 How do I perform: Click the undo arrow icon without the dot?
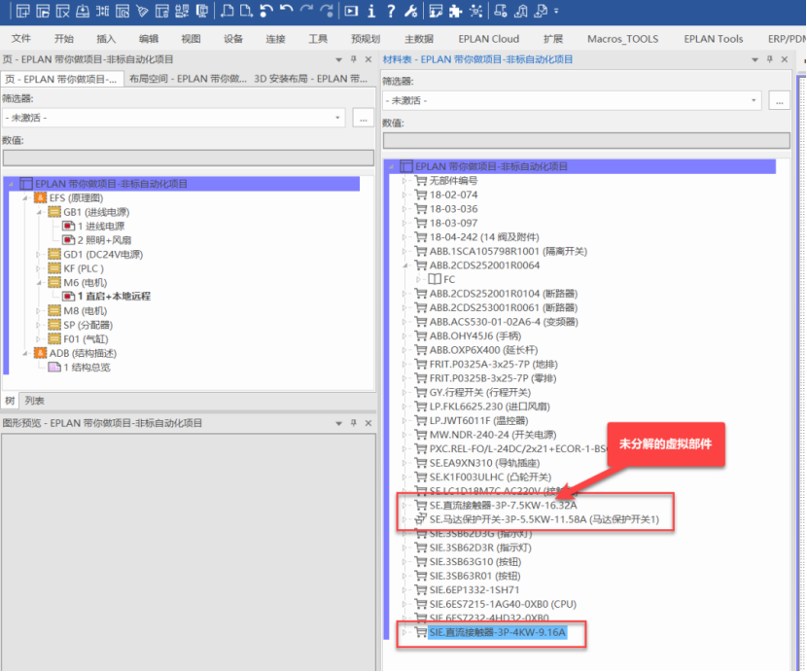[x=286, y=11]
